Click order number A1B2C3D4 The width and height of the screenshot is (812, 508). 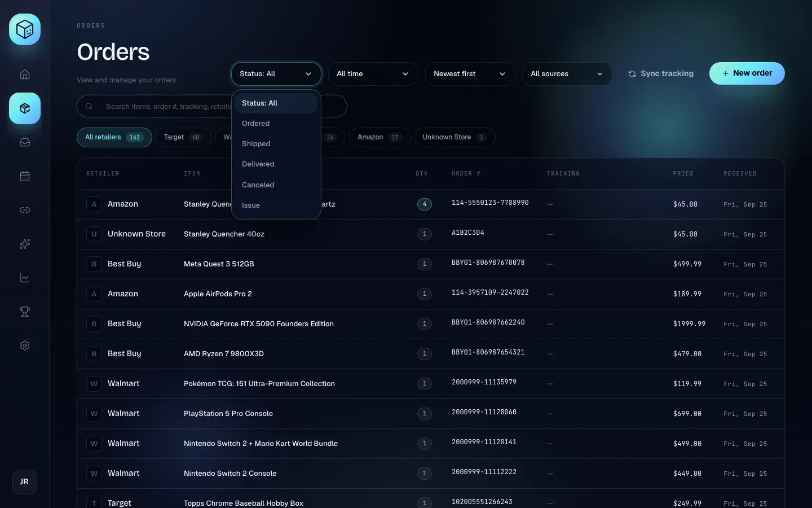coord(467,233)
